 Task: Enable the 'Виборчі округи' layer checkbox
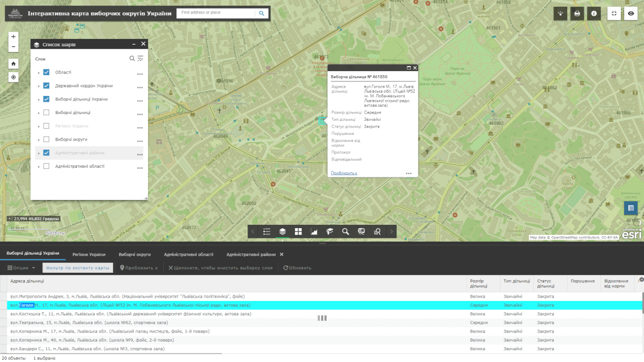(46, 139)
